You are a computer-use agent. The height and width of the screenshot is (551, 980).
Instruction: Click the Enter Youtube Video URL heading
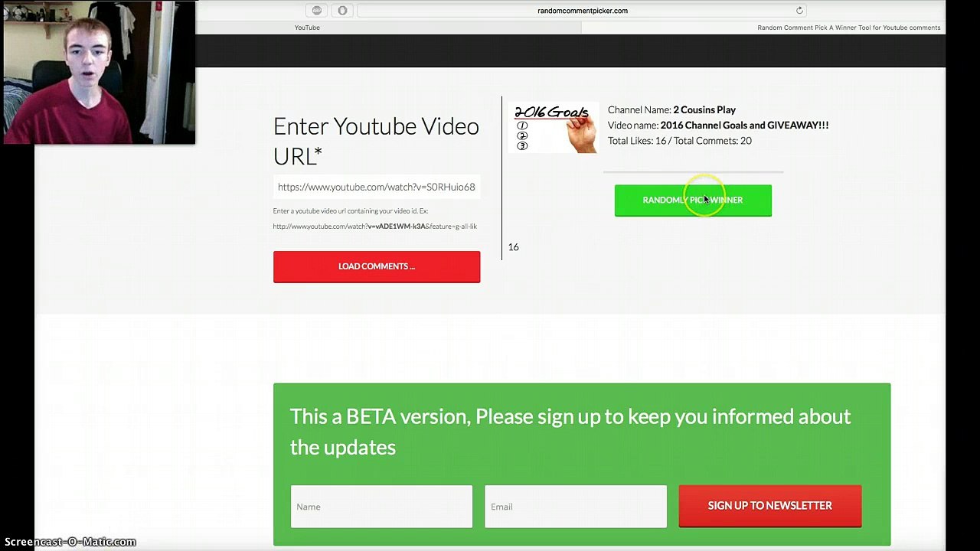point(376,141)
